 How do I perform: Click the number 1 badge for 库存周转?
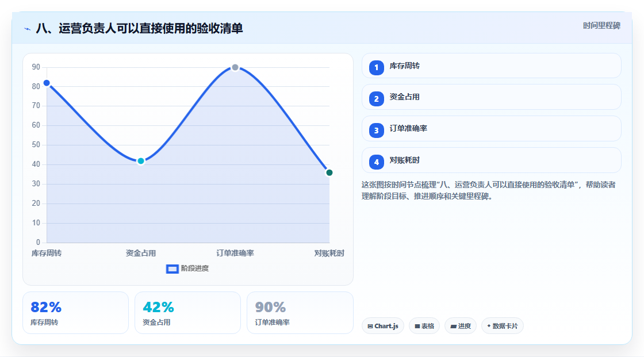(376, 68)
